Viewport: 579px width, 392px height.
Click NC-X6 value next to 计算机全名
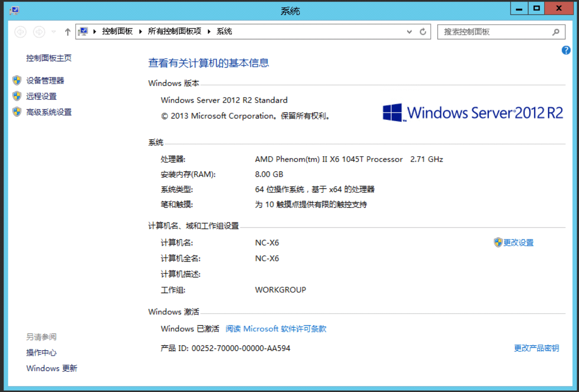[267, 259]
